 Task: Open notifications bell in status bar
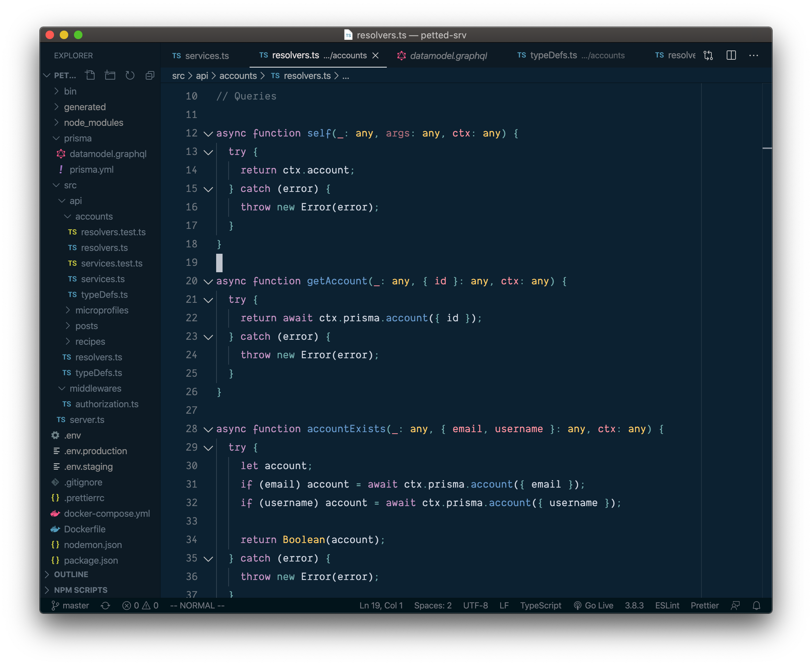coord(756,605)
